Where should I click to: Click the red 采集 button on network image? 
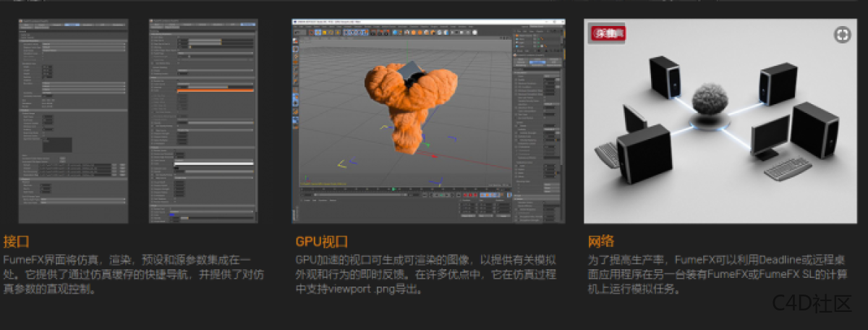click(x=608, y=33)
